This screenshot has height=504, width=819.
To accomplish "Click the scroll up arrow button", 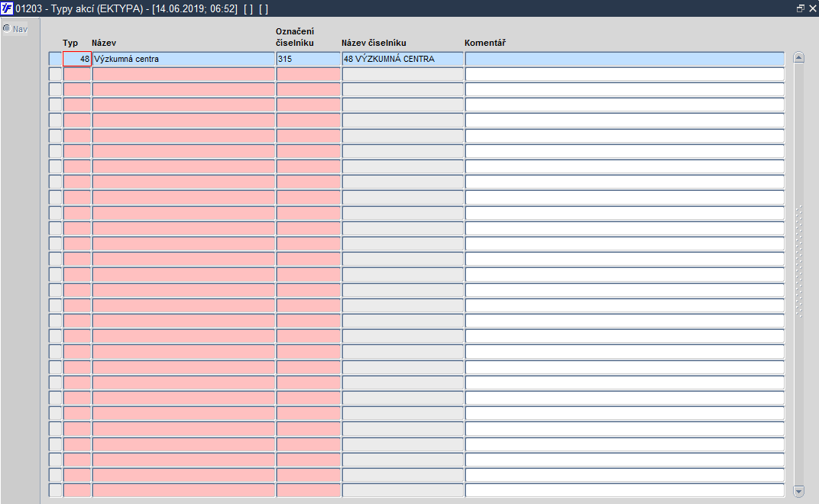I will (x=798, y=57).
